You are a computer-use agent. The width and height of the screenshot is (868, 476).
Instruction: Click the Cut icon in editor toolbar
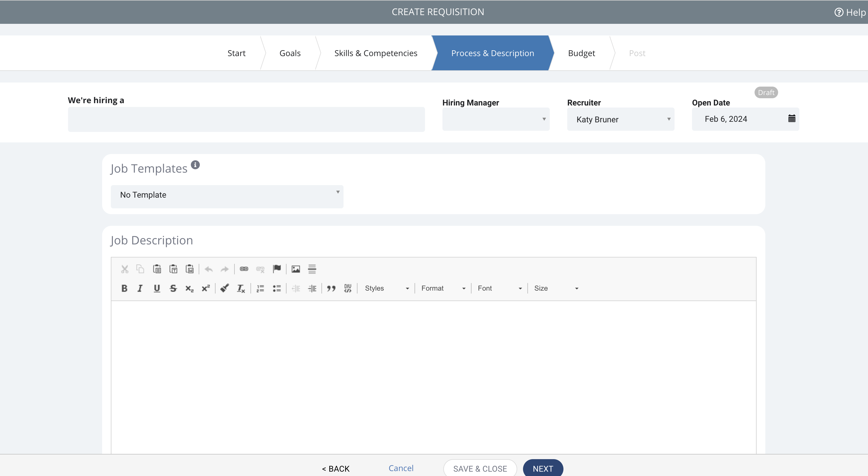[125, 269]
